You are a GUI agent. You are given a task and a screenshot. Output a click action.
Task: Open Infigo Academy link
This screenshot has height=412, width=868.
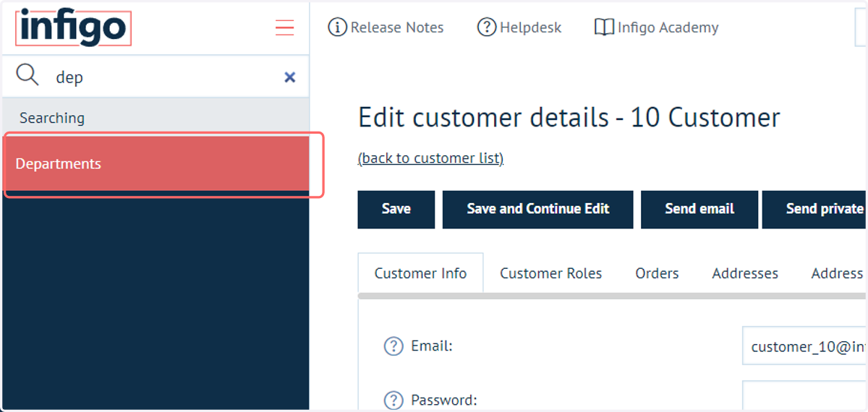click(668, 27)
